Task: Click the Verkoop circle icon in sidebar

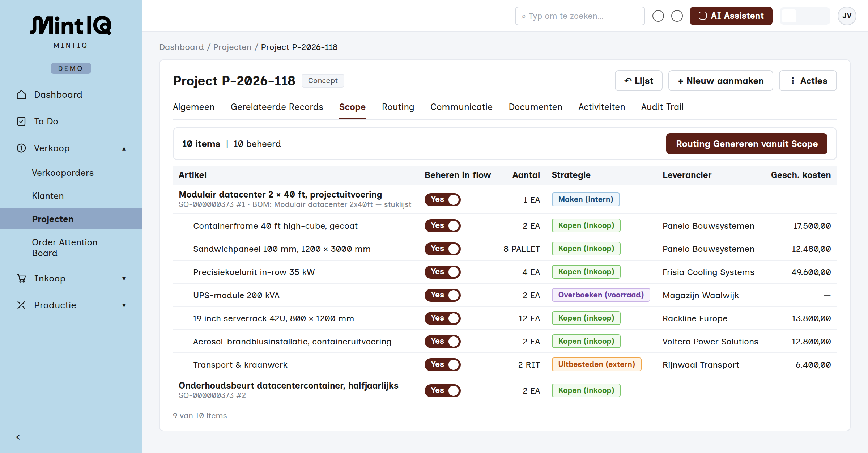Action: pos(21,148)
